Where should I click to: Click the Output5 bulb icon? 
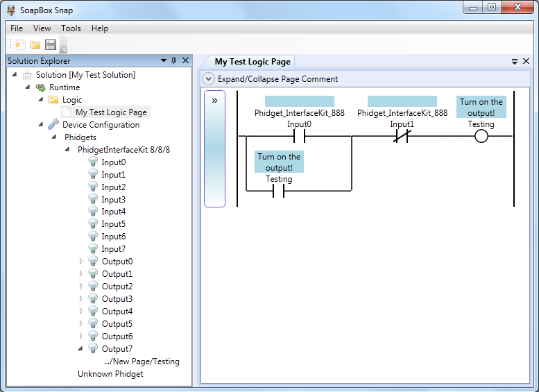pos(93,323)
